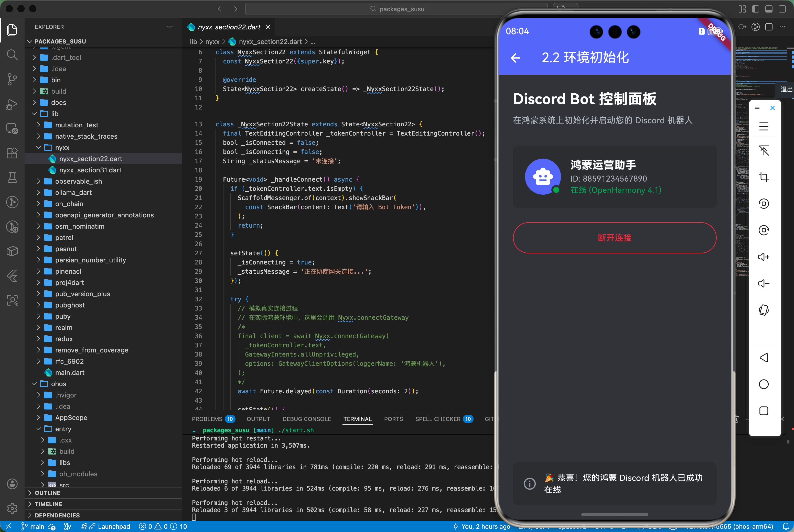Viewport: 794px width, 532px height.
Task: Click the Explorer more actions ellipsis
Action: (x=170, y=27)
